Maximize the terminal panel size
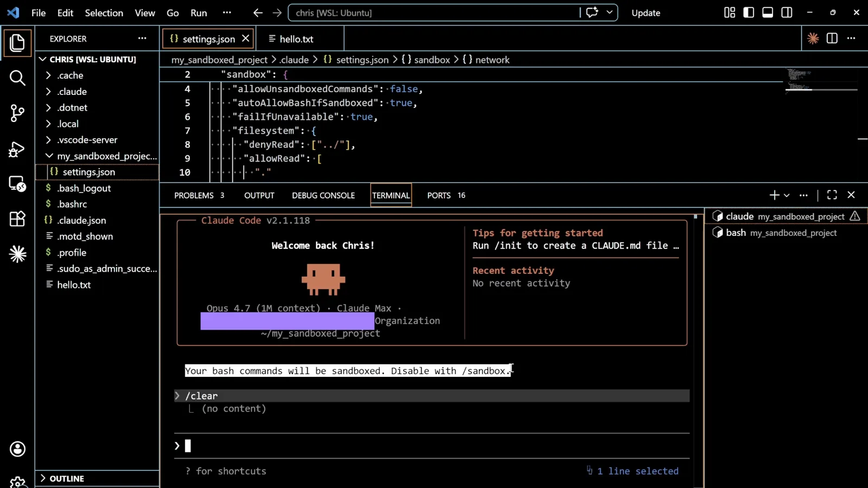This screenshot has width=868, height=488. tap(832, 195)
